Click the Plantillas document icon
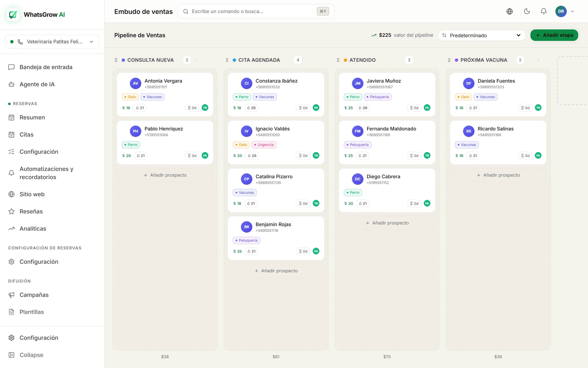588x368 pixels. (11, 312)
